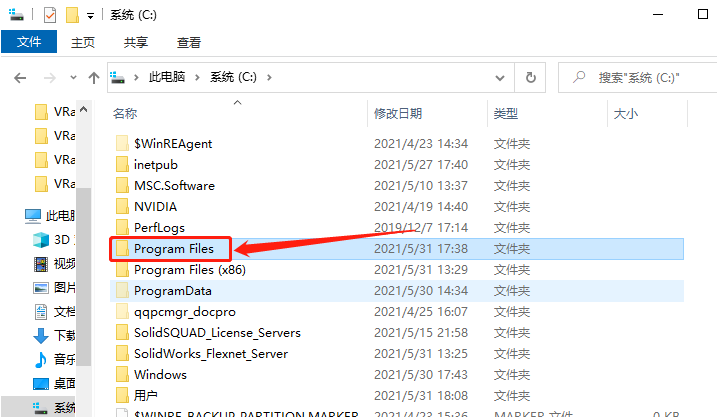Click 此电脑 in the address bar
717x417 pixels.
point(167,77)
